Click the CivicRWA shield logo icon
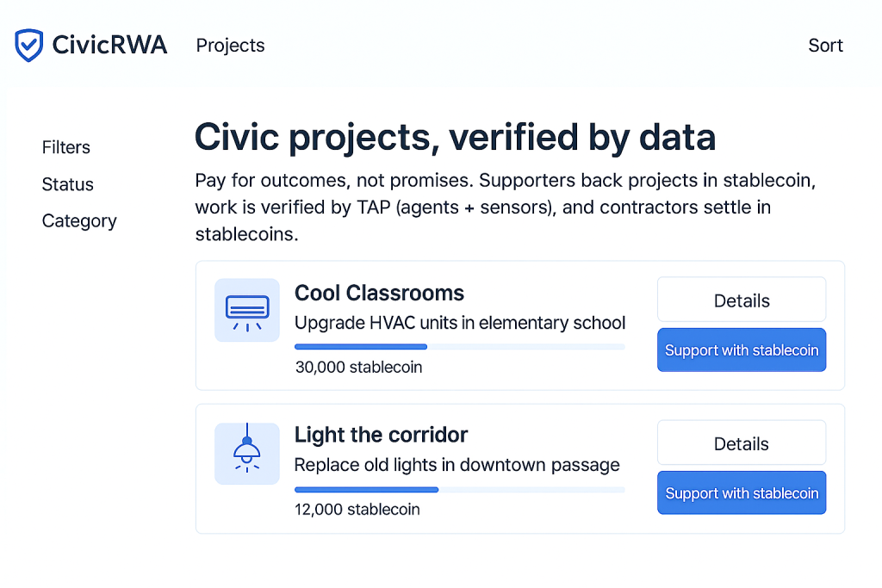The width and height of the screenshot is (882, 588). tap(29, 45)
